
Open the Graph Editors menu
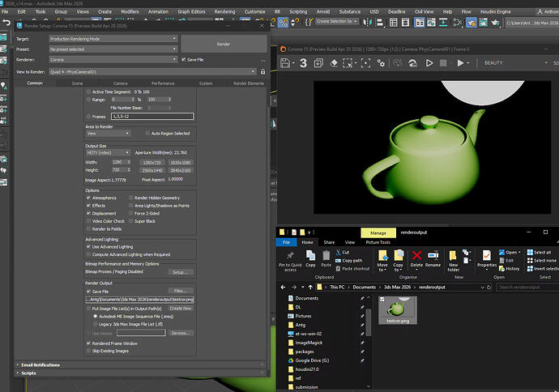pos(191,12)
